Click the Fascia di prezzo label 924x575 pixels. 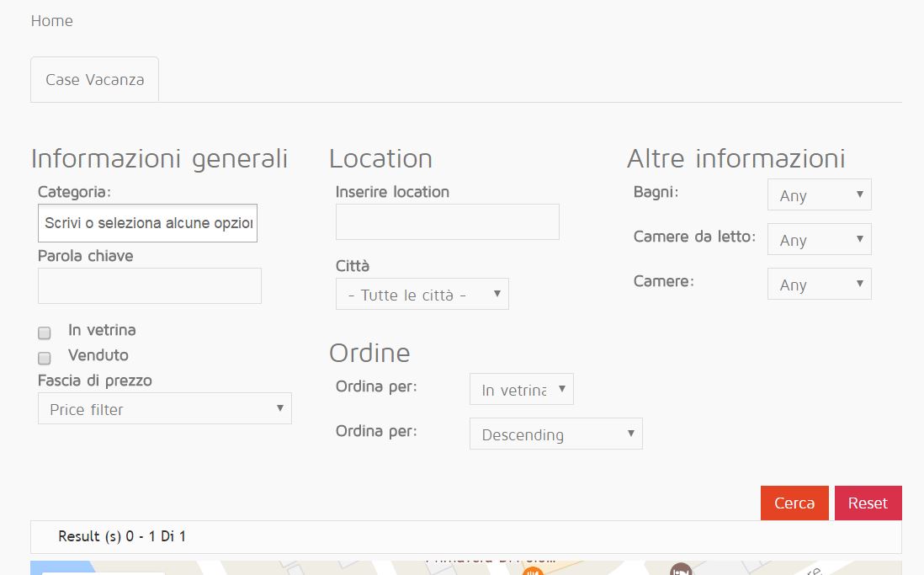click(x=95, y=381)
